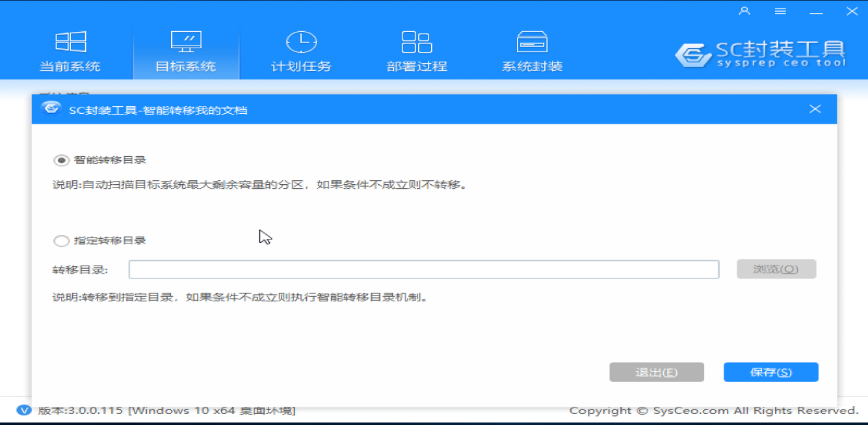
Task: Open the hamburger menu icon in title bar
Action: [x=780, y=11]
